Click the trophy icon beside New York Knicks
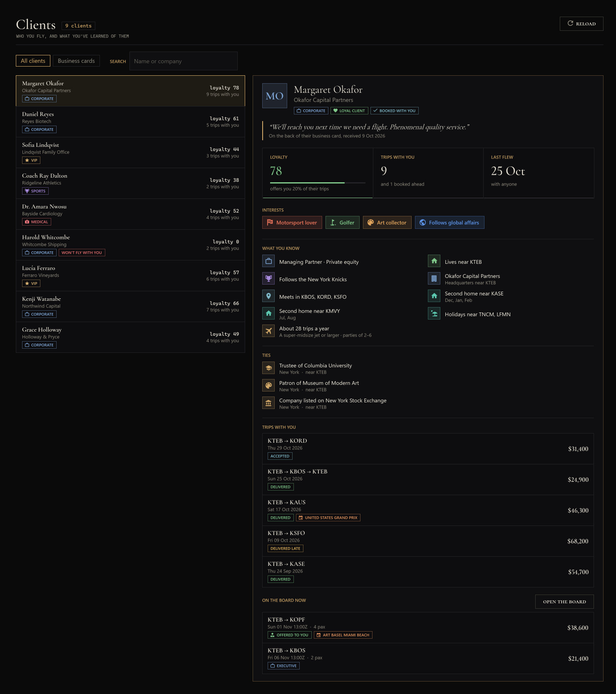This screenshot has width=616, height=694. pos(268,279)
